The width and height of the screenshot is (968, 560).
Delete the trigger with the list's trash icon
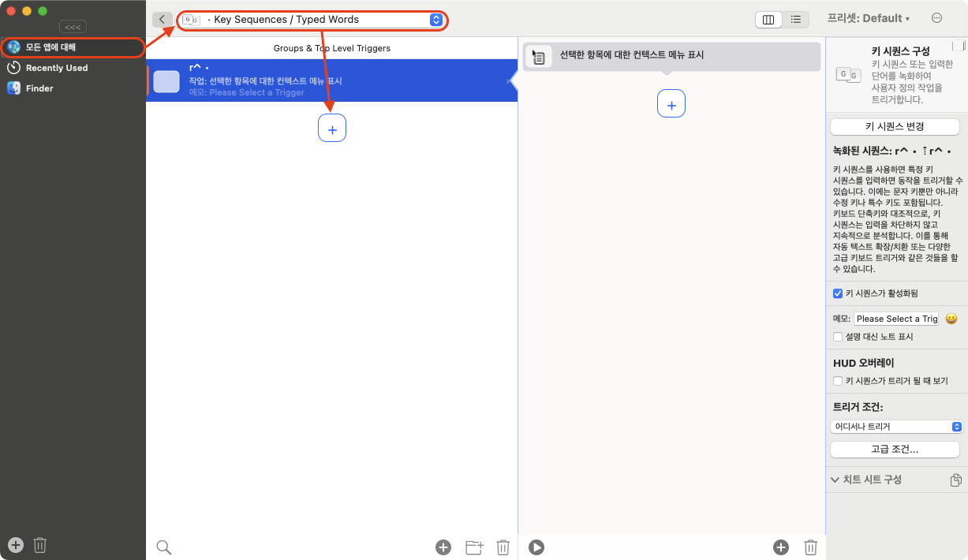[503, 547]
